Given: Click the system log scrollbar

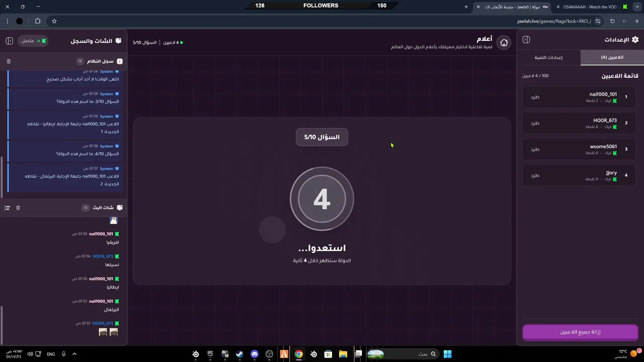Looking at the screenshot, I should pyautogui.click(x=2, y=176).
